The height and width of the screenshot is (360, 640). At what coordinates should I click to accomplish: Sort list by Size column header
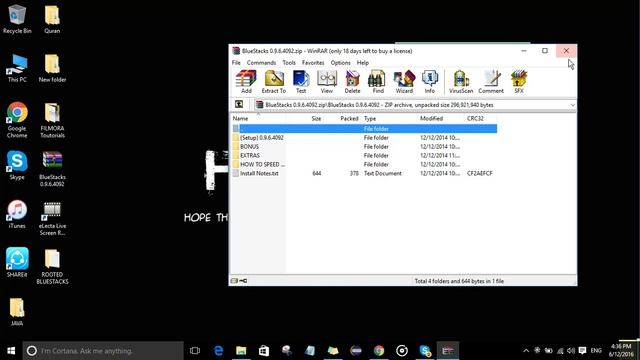tap(316, 118)
